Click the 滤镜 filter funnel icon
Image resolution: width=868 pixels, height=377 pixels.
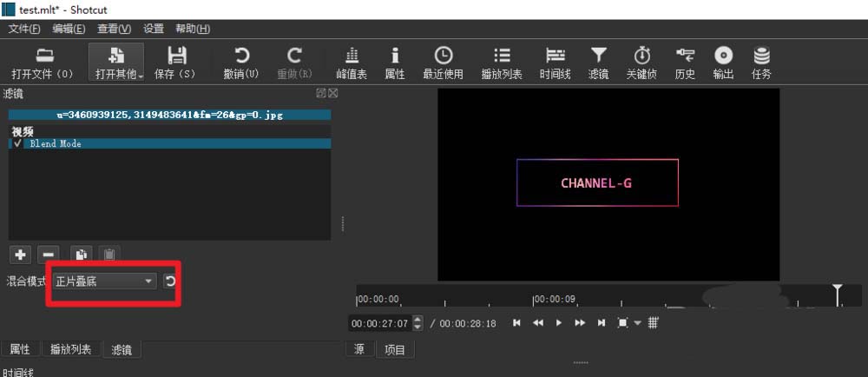click(x=599, y=56)
